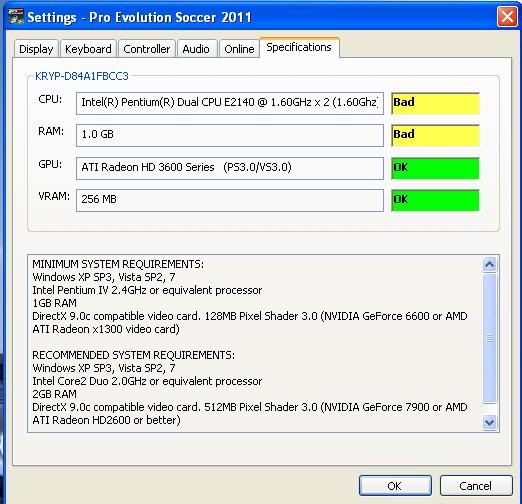Confirm settings with the OK button

(395, 485)
